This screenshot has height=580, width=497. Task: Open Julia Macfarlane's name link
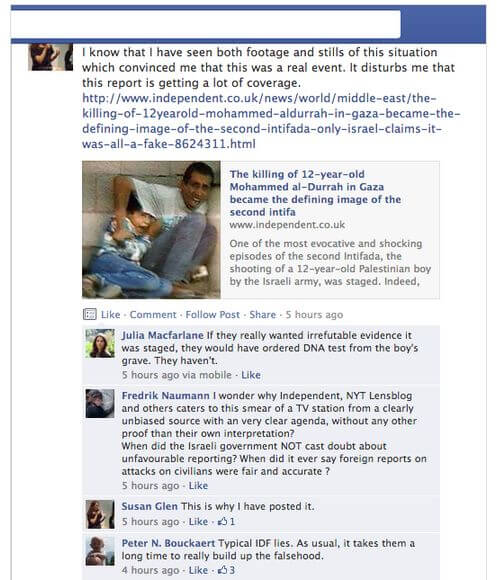162,335
